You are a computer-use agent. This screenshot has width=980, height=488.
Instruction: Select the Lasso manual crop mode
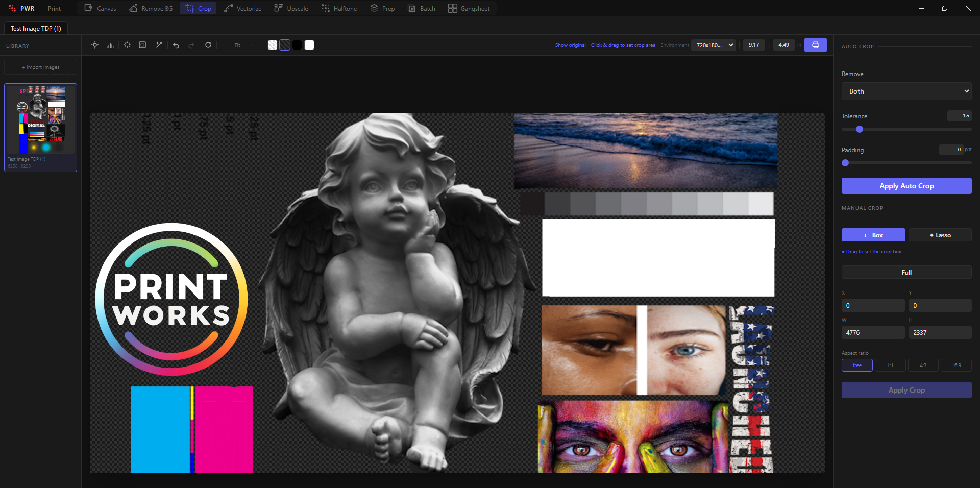coord(940,235)
